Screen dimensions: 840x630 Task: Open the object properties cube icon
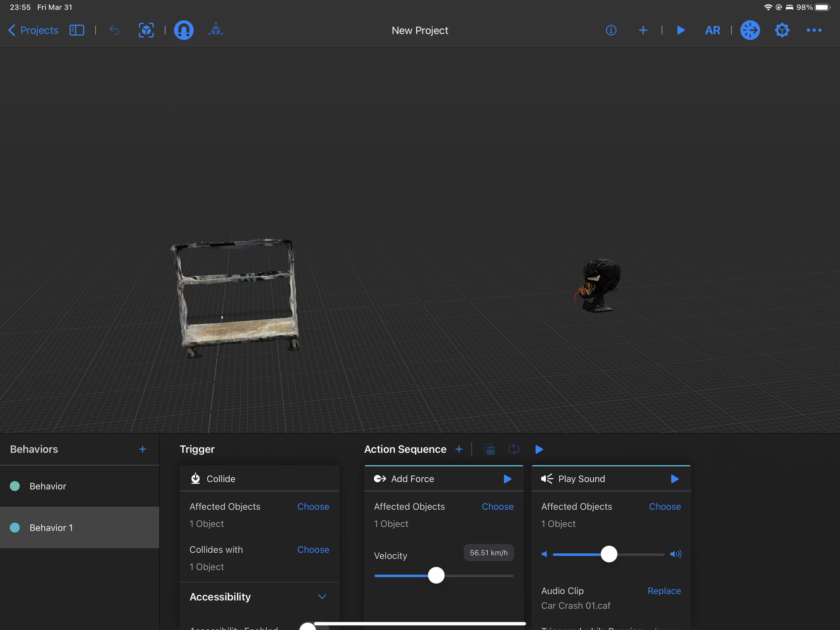click(782, 30)
